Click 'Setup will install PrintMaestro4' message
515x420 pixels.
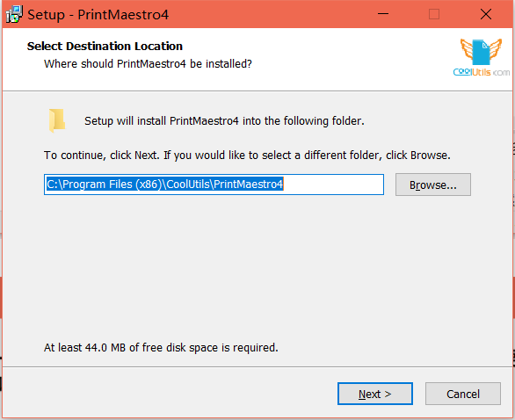[224, 121]
